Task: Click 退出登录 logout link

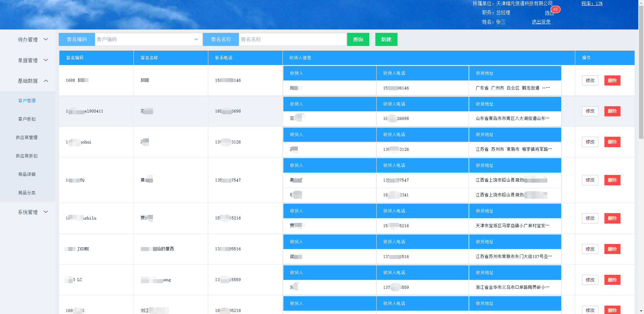Action: [x=541, y=22]
